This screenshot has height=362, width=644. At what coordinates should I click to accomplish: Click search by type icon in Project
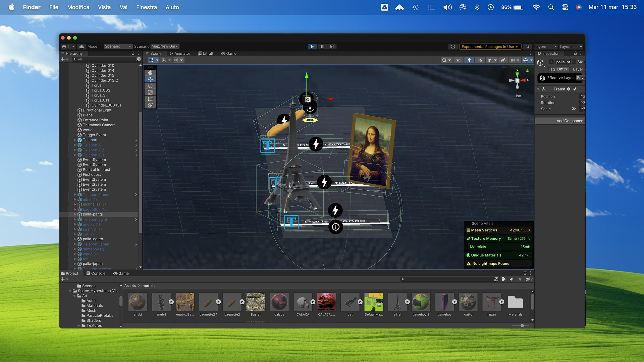coord(503,279)
